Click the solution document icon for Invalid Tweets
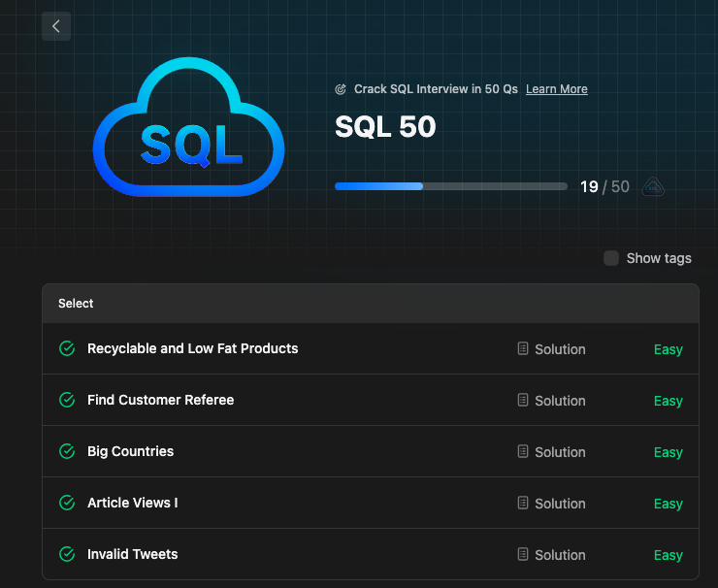 pyautogui.click(x=522, y=554)
